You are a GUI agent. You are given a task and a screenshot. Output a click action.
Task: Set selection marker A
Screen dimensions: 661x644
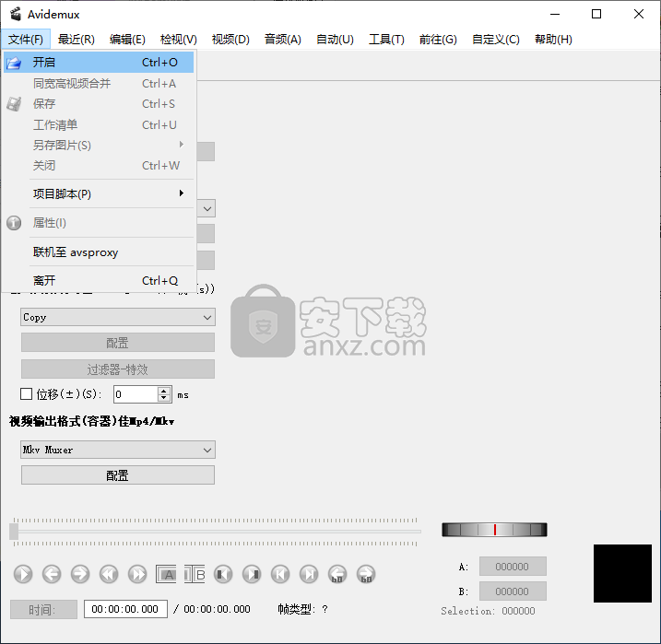(166, 574)
